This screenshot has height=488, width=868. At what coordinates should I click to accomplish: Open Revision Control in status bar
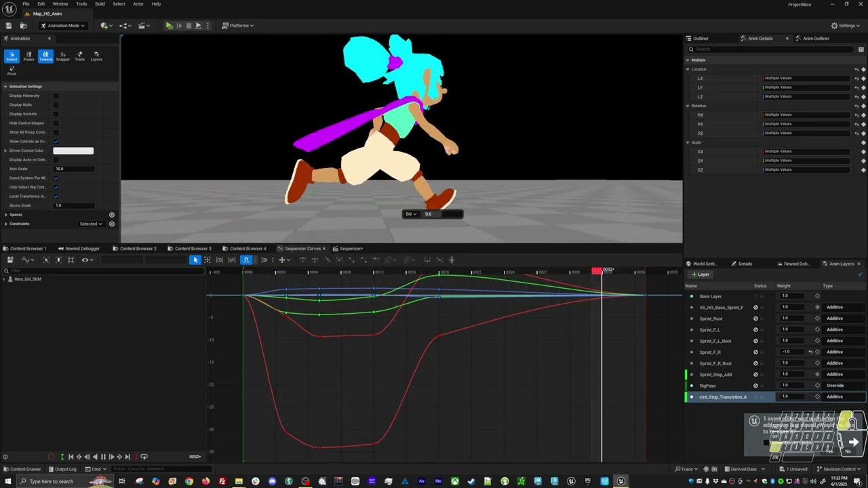point(840,469)
